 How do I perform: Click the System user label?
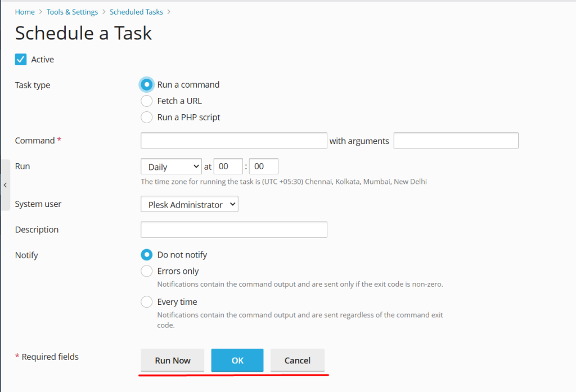coord(38,204)
